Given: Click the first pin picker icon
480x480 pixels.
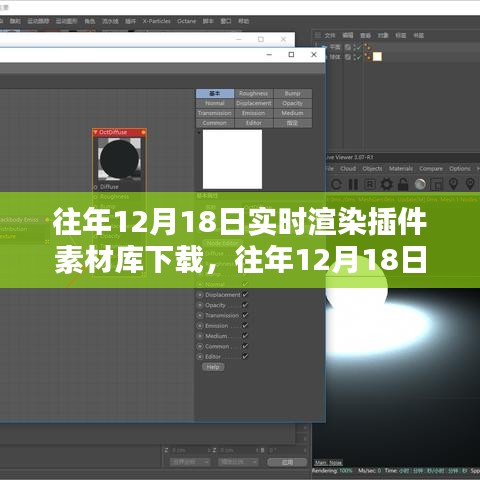Looking at the screenshot, I should 453,184.
